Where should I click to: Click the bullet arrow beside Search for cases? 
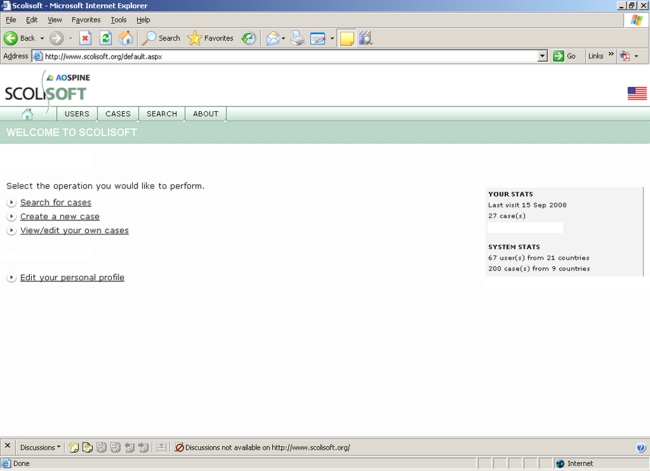(x=11, y=202)
